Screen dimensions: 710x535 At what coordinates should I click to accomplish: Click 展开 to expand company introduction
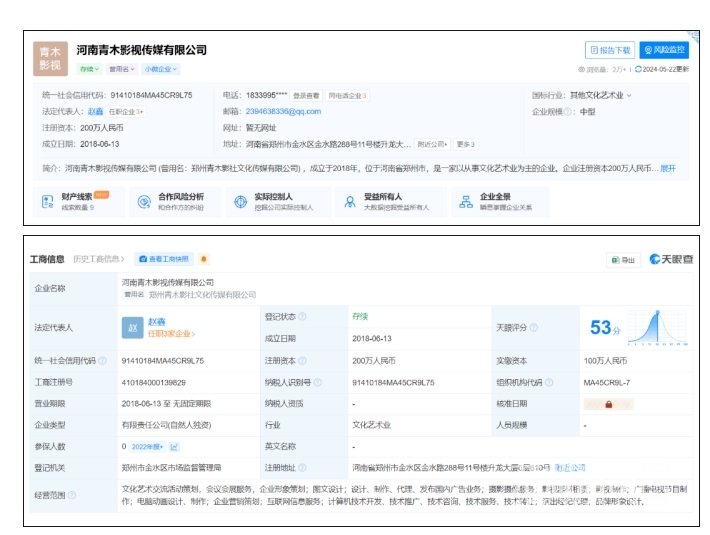(x=667, y=168)
